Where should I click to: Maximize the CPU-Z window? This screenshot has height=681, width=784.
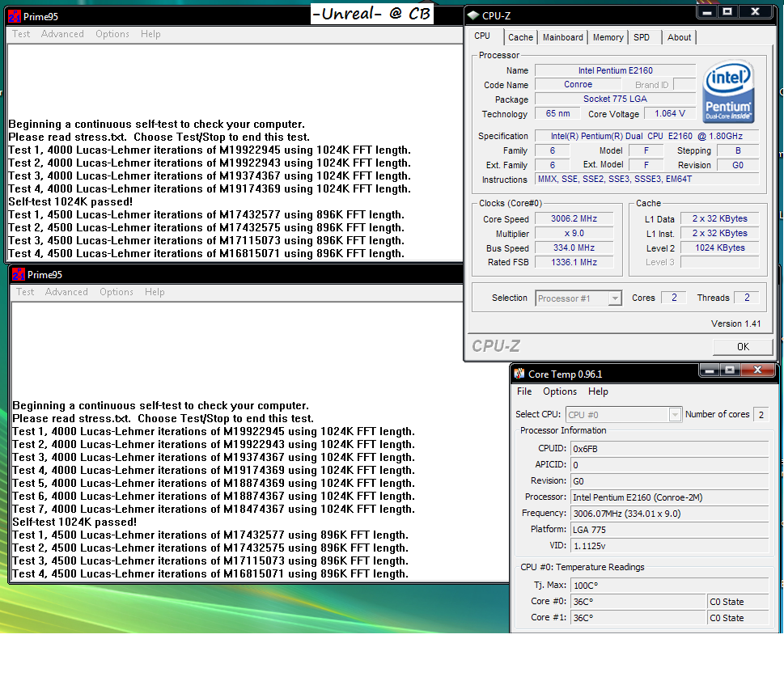(727, 11)
